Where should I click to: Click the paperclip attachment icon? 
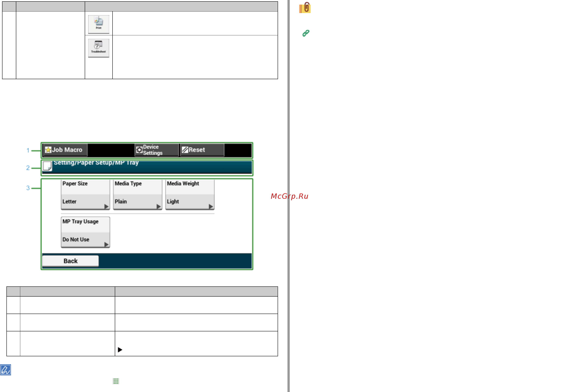click(305, 8)
